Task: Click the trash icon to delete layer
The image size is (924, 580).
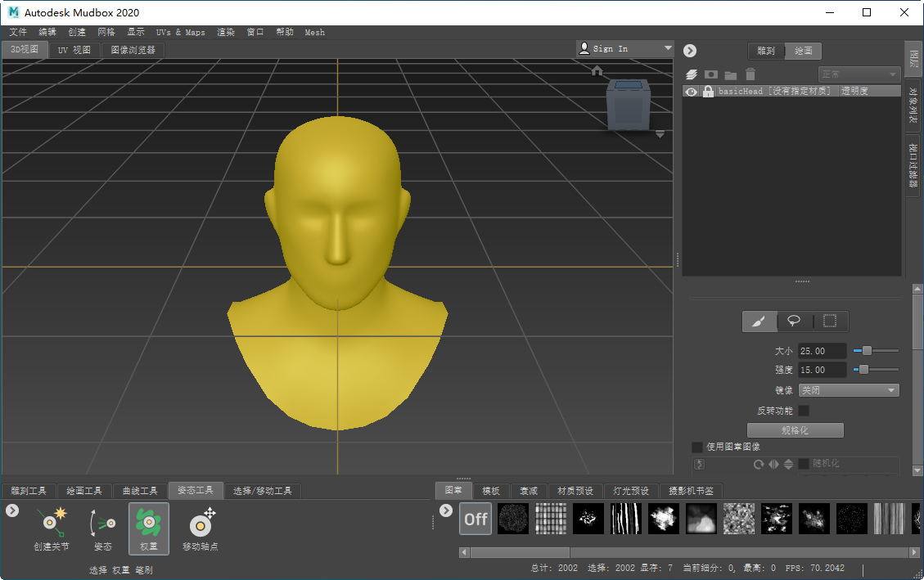Action: click(750, 74)
